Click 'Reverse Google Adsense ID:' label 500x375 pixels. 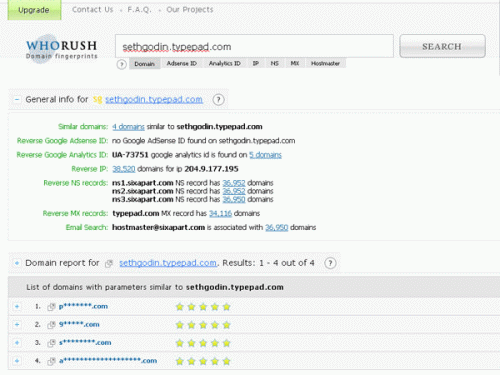click(x=62, y=141)
